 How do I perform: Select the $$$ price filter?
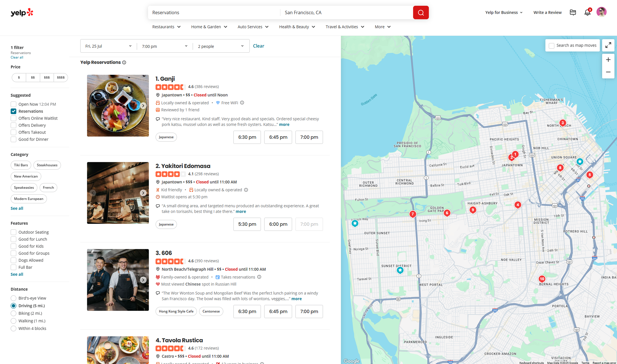47,77
